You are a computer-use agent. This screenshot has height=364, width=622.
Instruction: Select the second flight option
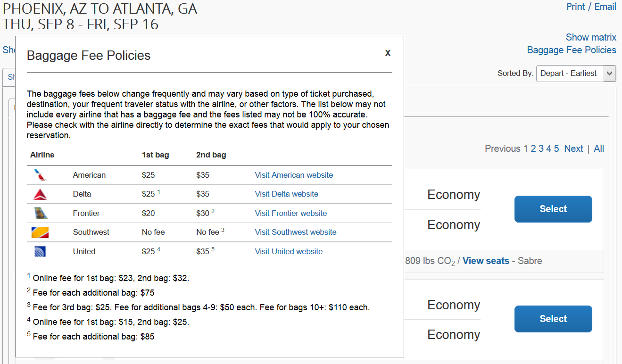(x=553, y=319)
